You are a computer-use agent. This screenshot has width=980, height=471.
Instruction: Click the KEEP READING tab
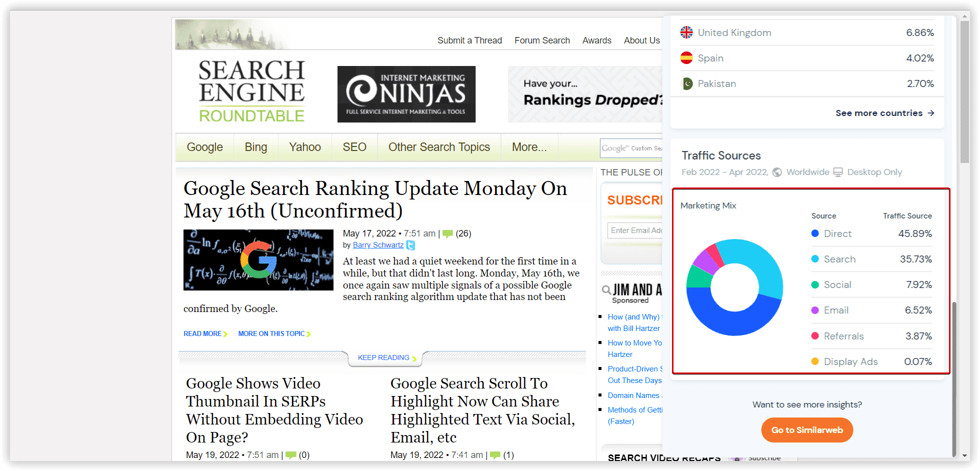coord(384,358)
